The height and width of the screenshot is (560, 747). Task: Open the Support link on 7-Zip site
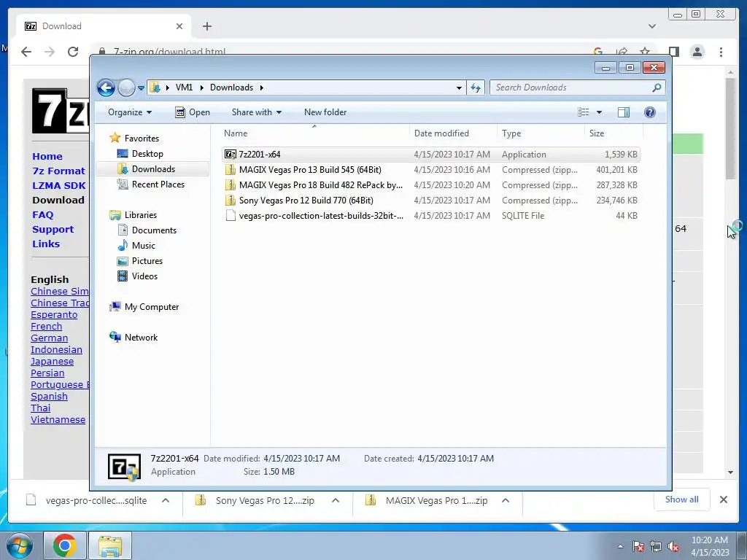click(53, 230)
